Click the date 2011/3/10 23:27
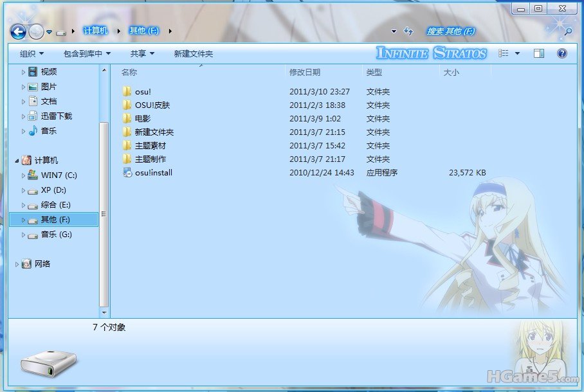Screen dimensions: 584x392 pyautogui.click(x=320, y=92)
